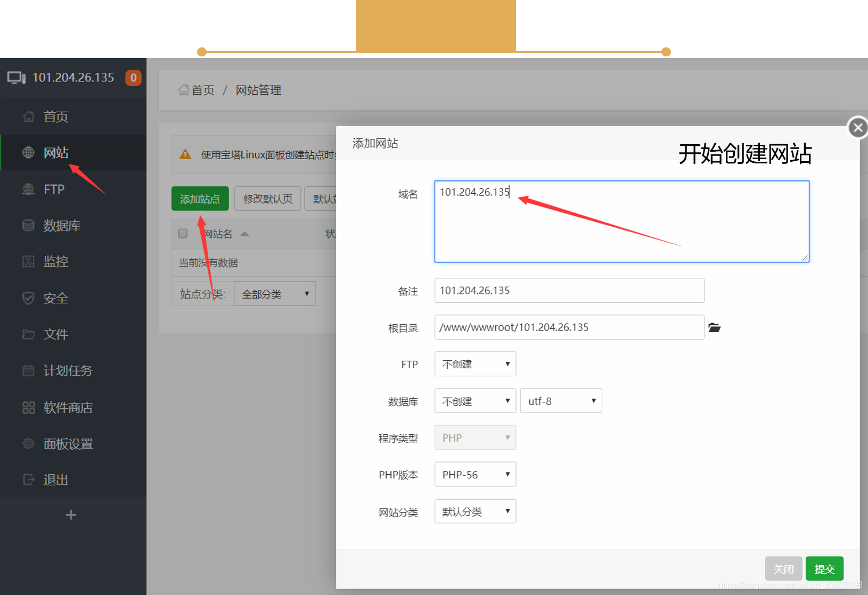
Task: Browse root directory with folder-open icon
Action: 715,327
